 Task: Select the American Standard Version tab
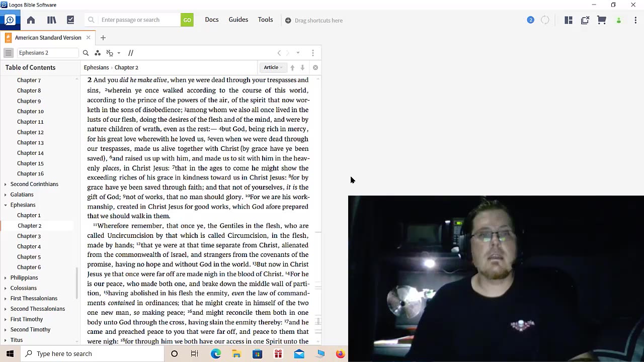pyautogui.click(x=48, y=38)
